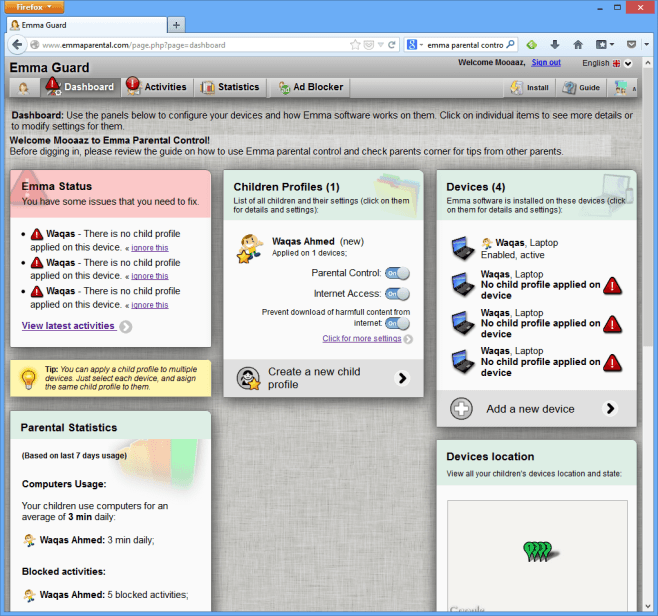The height and width of the screenshot is (616, 658).
Task: Click the new child profile avatar icon
Action: click(x=249, y=378)
